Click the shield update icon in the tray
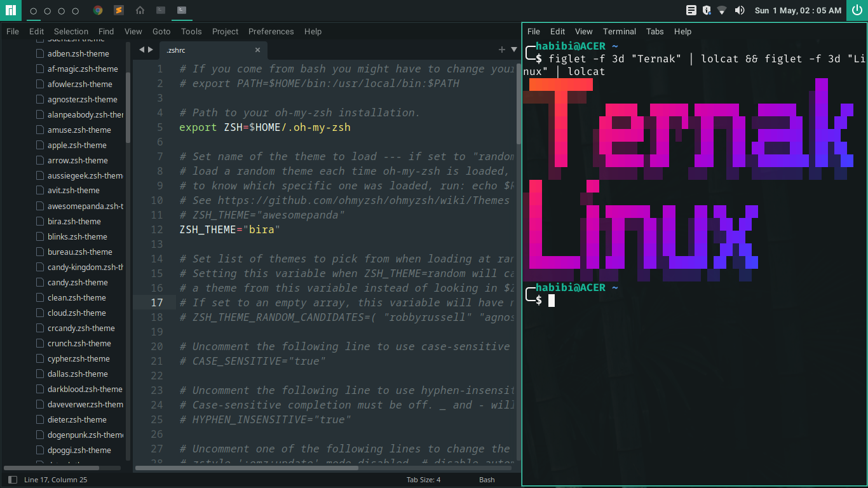The width and height of the screenshot is (868, 488). [x=707, y=10]
